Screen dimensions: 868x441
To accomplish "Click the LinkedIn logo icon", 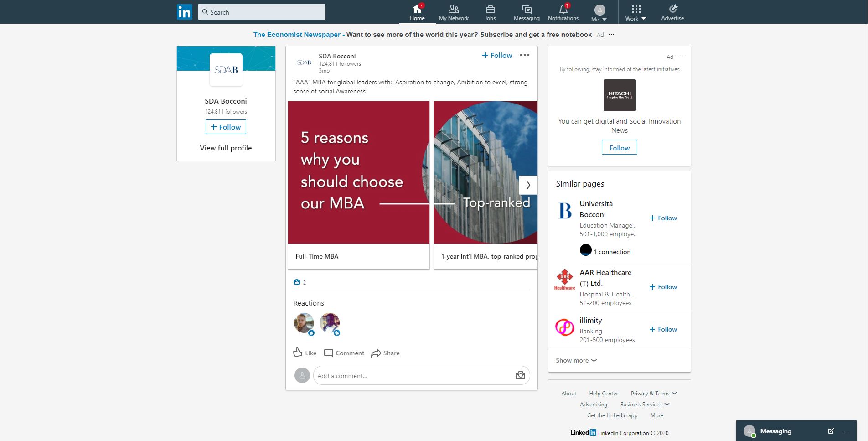I will pyautogui.click(x=185, y=12).
